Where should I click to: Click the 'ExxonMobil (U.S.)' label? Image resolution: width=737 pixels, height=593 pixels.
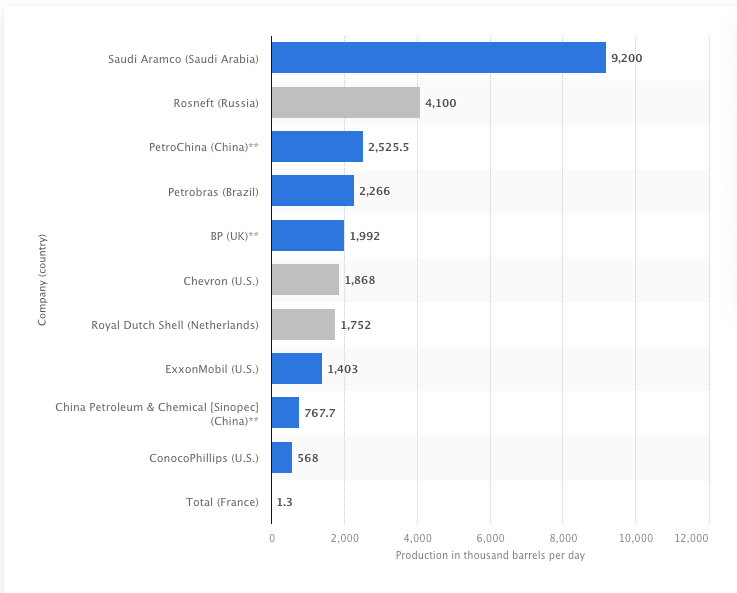coord(212,369)
